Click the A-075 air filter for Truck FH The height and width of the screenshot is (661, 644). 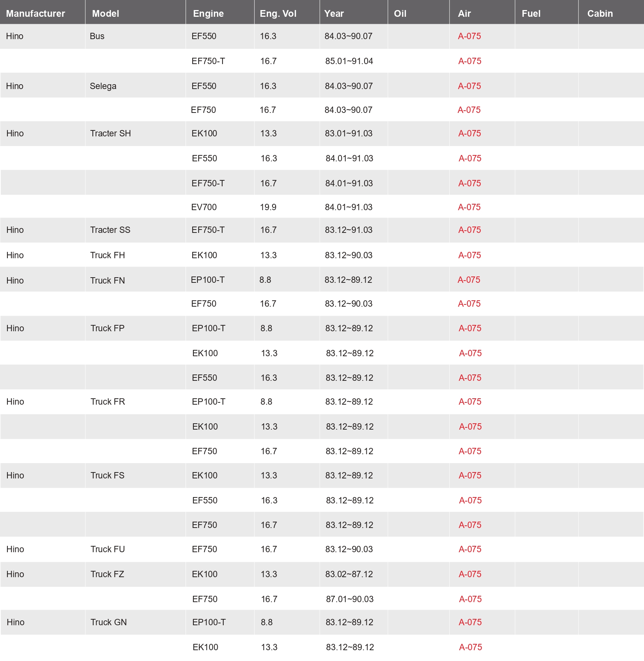(x=470, y=255)
